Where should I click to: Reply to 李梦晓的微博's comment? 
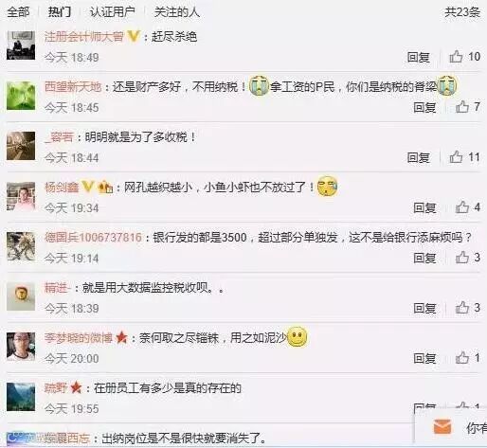(x=424, y=358)
